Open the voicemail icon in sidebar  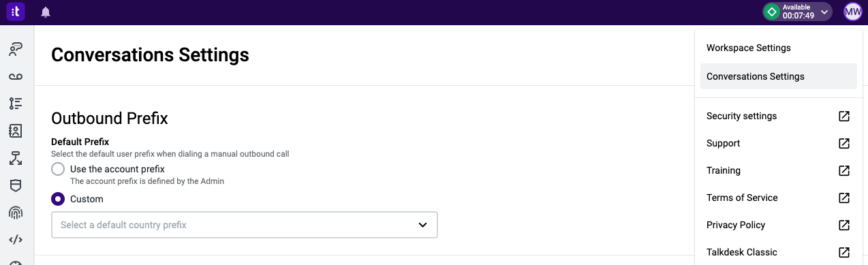click(16, 76)
